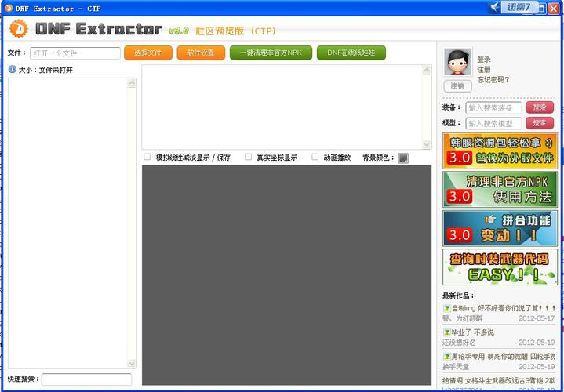Open the 查询时装武器代码 EASY banner
The image size is (564, 392).
[500, 267]
